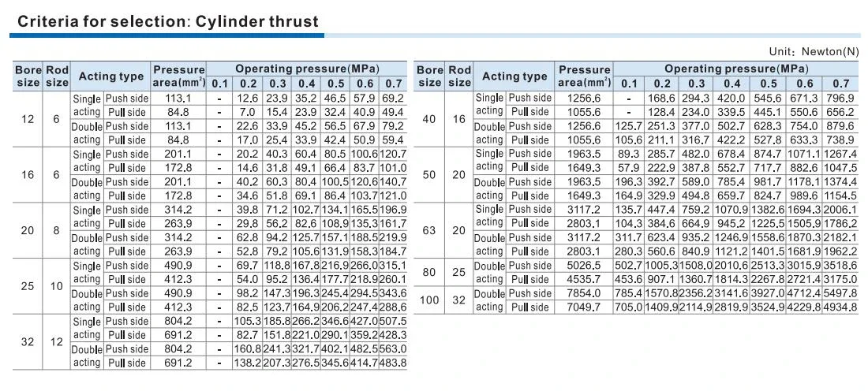Select the bore size 100 cell
This screenshot has height=391, width=868.
(x=429, y=300)
